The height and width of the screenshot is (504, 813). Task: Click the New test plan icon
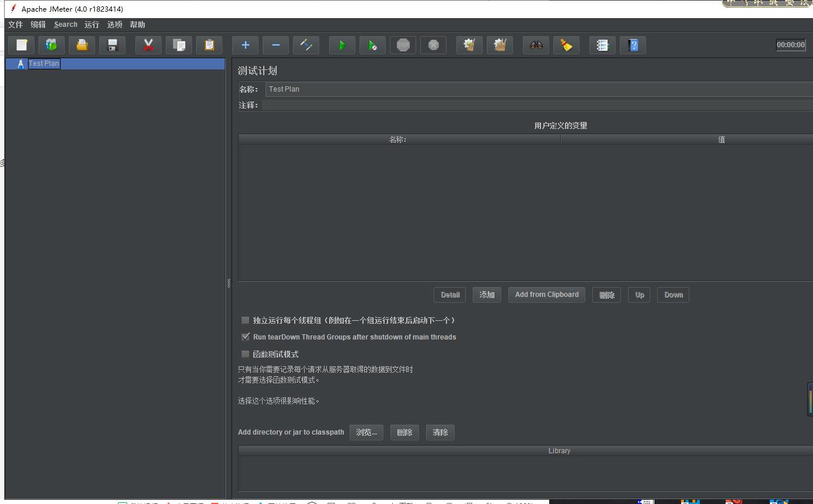click(22, 45)
